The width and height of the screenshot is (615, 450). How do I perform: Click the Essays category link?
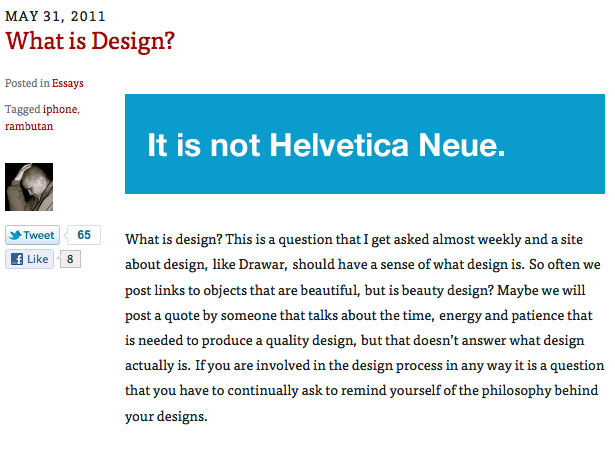coord(67,83)
